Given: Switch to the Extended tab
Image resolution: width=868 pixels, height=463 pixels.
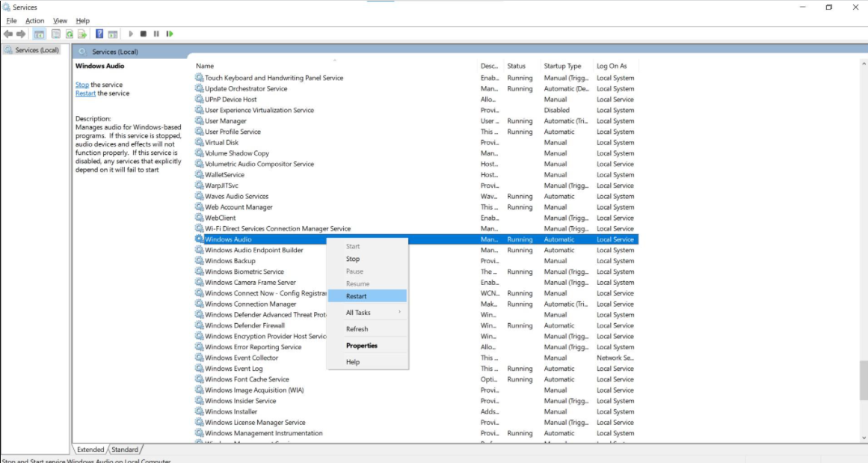Looking at the screenshot, I should (x=89, y=449).
